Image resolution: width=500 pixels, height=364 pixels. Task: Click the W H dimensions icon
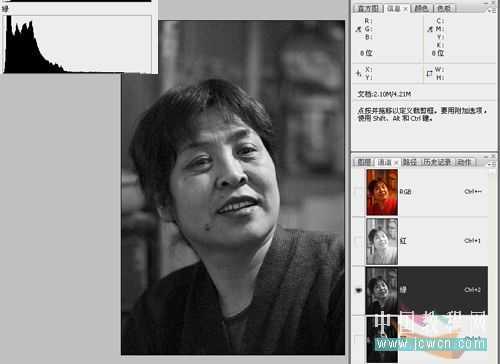430,73
